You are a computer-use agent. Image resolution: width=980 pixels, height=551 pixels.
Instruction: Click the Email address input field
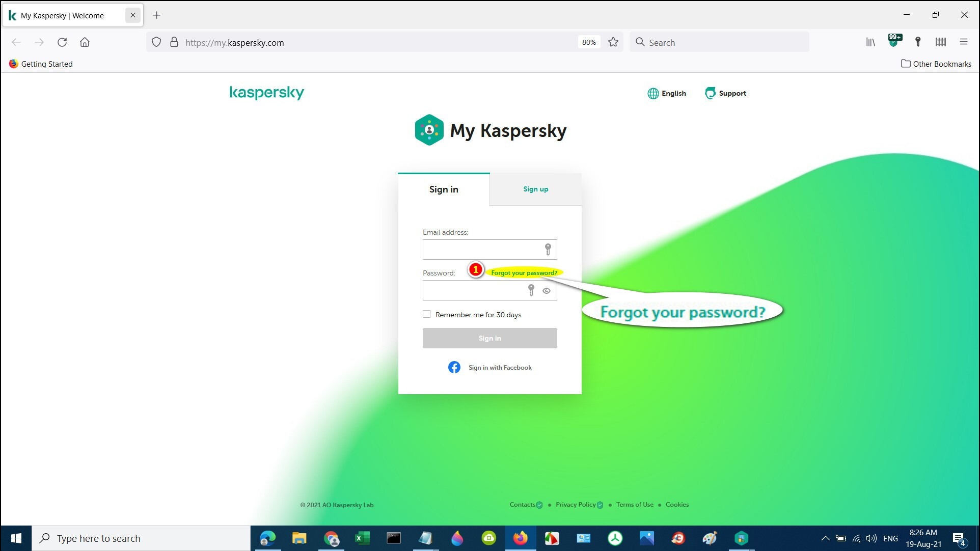point(481,250)
